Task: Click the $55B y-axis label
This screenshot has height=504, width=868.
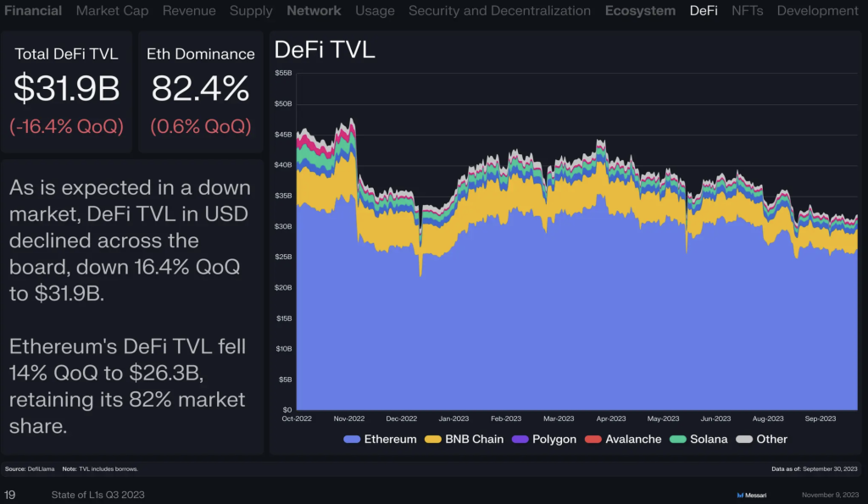Action: click(x=283, y=73)
